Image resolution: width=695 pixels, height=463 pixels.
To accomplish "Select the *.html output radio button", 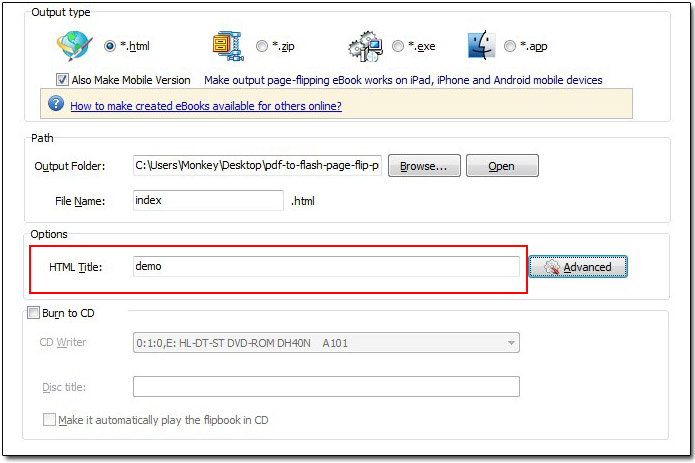I will pos(110,46).
